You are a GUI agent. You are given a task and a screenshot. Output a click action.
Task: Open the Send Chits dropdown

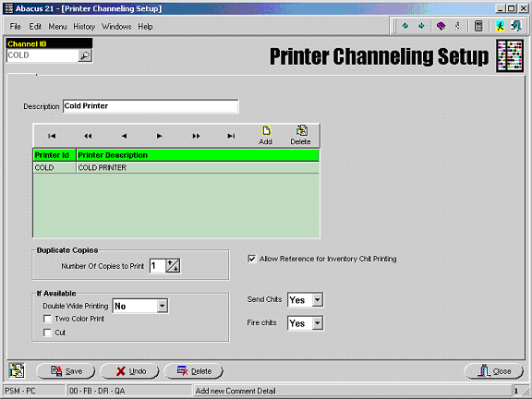click(x=317, y=300)
